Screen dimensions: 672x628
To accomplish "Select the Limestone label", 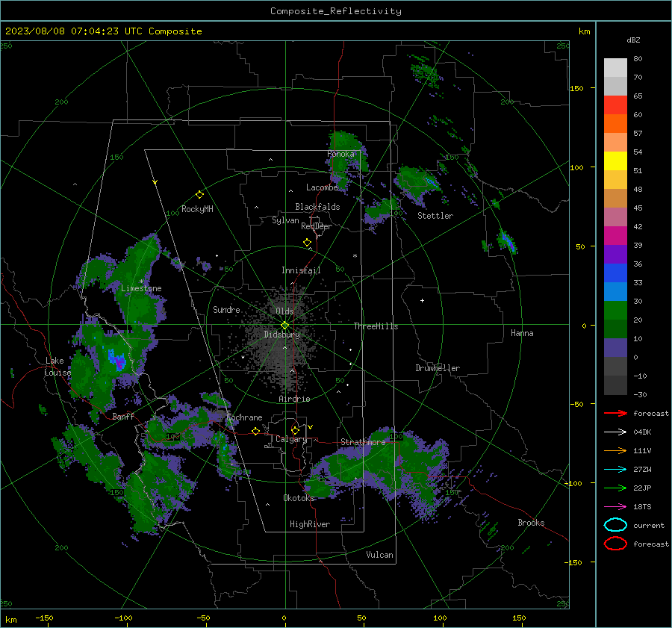I will (x=141, y=288).
